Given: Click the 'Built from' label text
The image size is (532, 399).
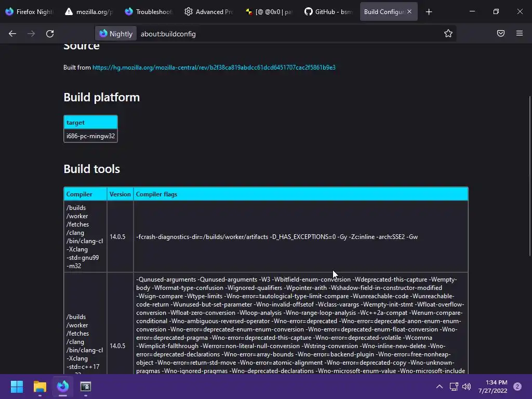Looking at the screenshot, I should [x=77, y=68].
